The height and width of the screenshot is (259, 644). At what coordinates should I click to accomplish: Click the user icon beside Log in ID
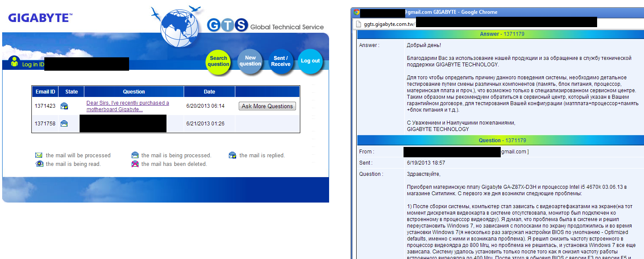[15, 62]
